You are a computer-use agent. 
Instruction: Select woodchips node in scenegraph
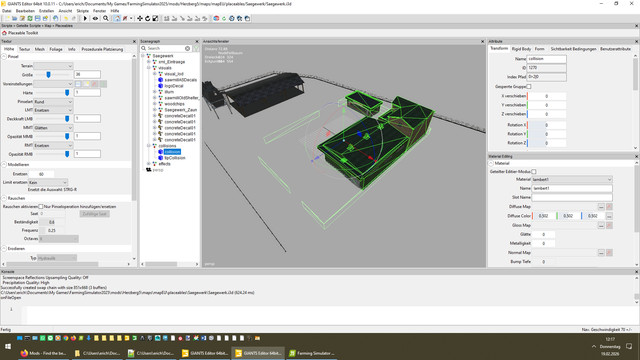click(x=174, y=104)
